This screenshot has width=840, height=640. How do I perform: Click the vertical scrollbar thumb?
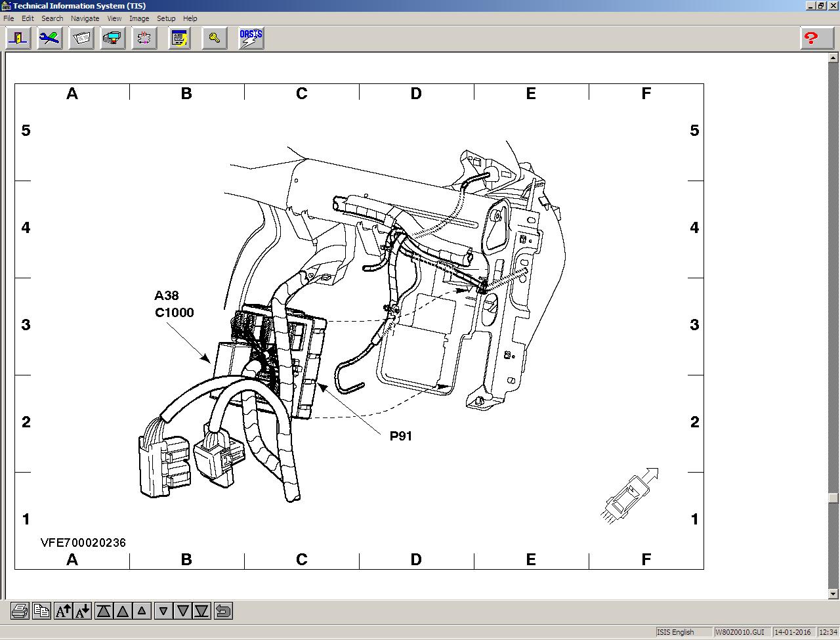point(833,498)
